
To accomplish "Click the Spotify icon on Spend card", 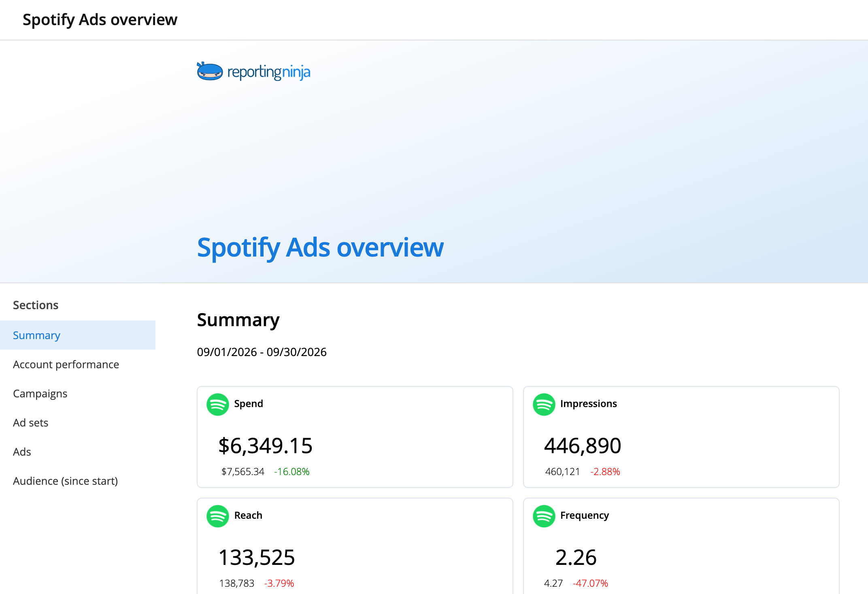I will point(218,404).
